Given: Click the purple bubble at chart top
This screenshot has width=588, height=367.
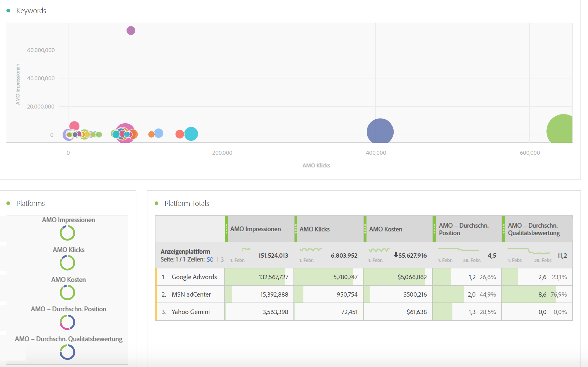Looking at the screenshot, I should pyautogui.click(x=131, y=31).
